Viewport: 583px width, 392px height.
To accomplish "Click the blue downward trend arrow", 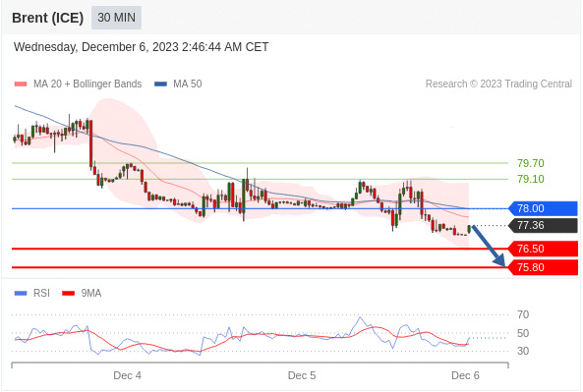I will 489,246.
